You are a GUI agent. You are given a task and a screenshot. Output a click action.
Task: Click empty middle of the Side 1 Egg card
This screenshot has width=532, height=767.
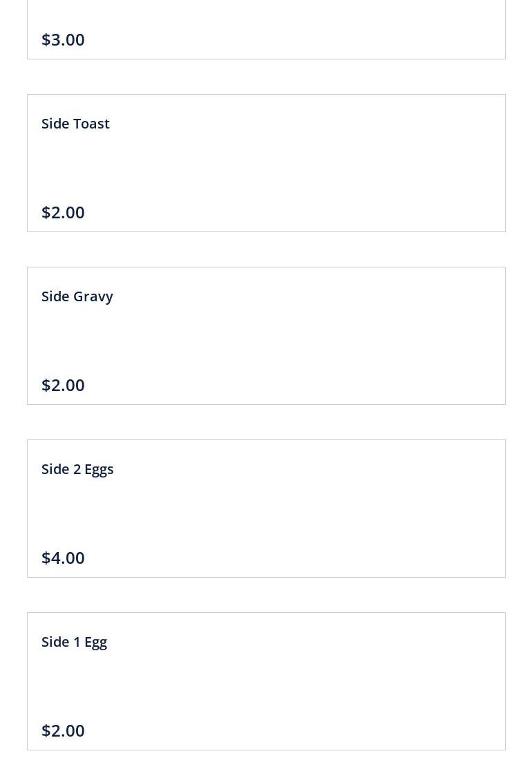[266, 686]
